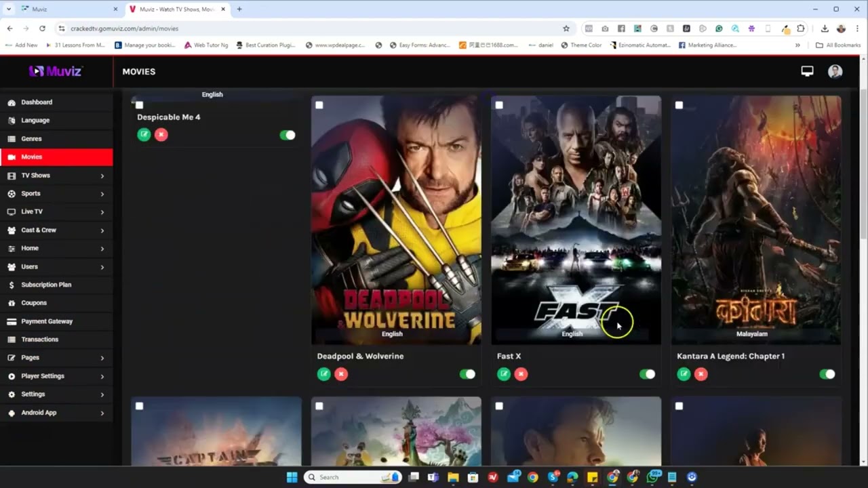Screen dimensions: 868x488
Task: Click the Kantara A Legend: Chapter 1 title
Action: [x=730, y=356]
